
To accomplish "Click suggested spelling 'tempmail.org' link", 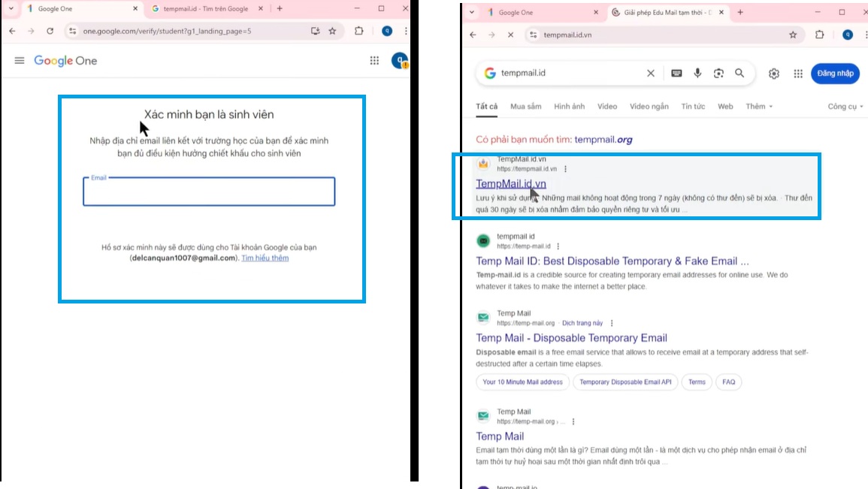I will coord(603,140).
